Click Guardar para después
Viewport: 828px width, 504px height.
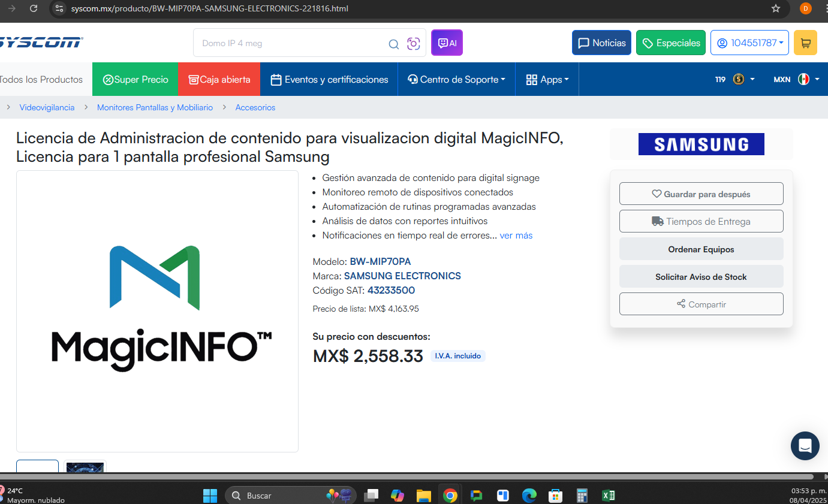coord(701,194)
